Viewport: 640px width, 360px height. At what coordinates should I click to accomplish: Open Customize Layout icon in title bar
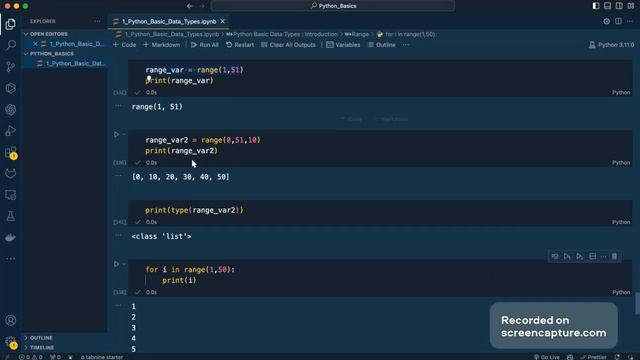click(631, 6)
